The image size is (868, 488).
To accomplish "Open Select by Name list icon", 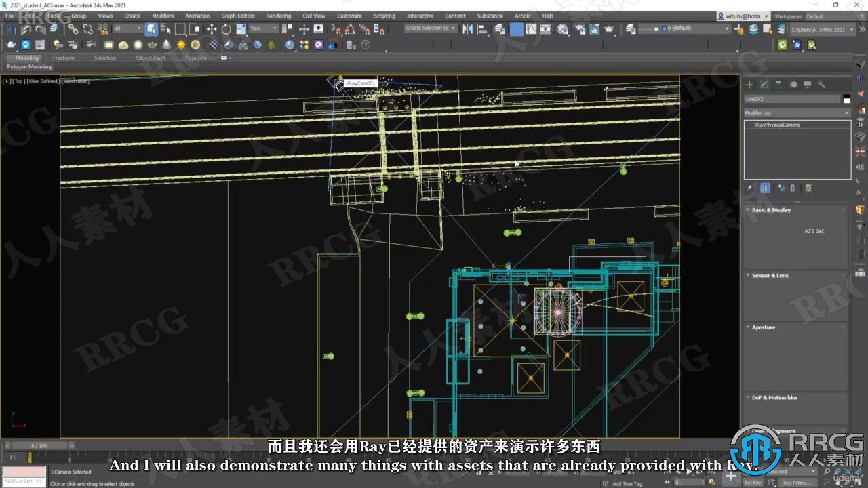I will point(165,29).
